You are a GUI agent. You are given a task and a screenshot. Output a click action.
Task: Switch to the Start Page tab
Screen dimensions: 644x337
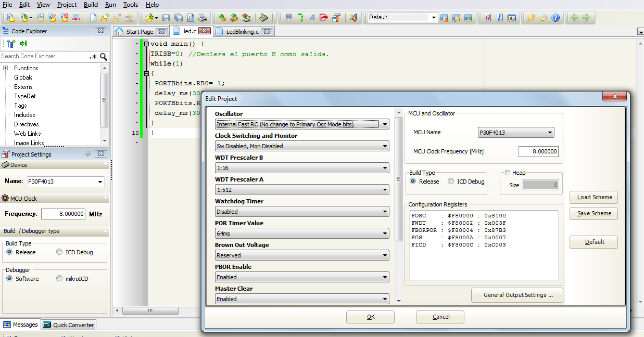pyautogui.click(x=140, y=32)
